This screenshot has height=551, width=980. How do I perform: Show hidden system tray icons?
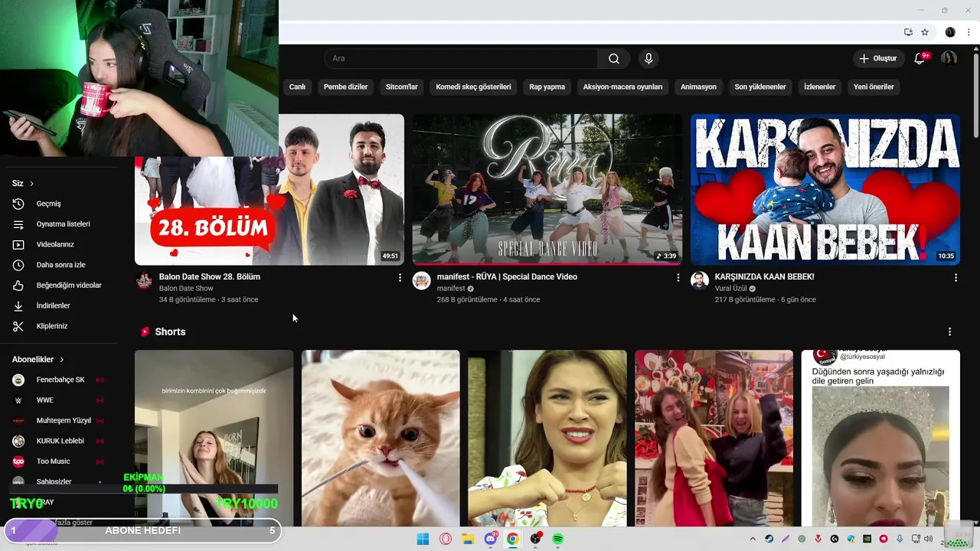click(x=753, y=539)
